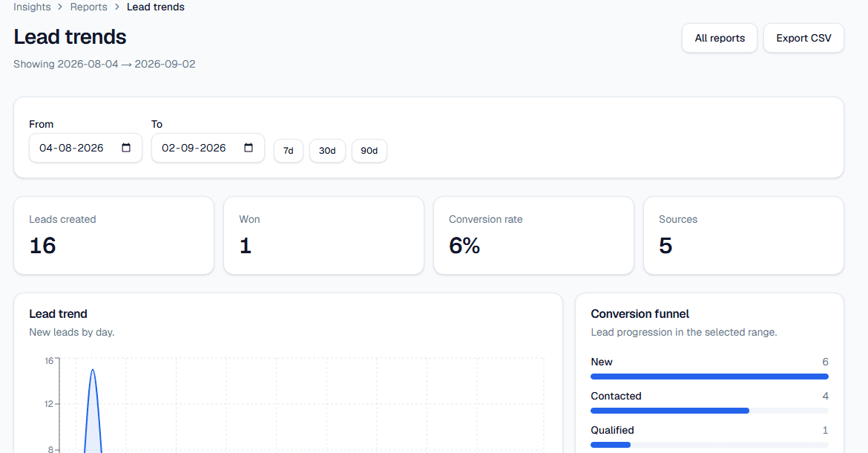This screenshot has height=453, width=868.
Task: Click the Contacted funnel count 4
Action: [x=826, y=396]
